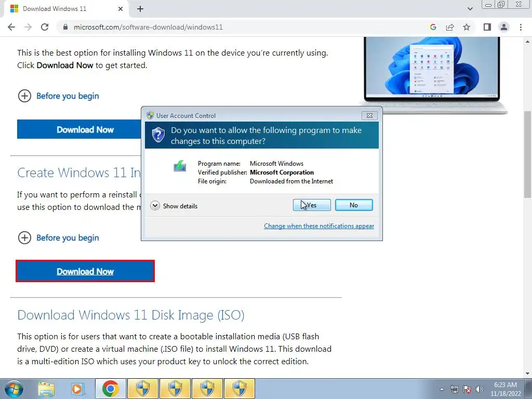The height and width of the screenshot is (399, 532).
Task: Click the first shield taskbar item
Action: point(143,389)
